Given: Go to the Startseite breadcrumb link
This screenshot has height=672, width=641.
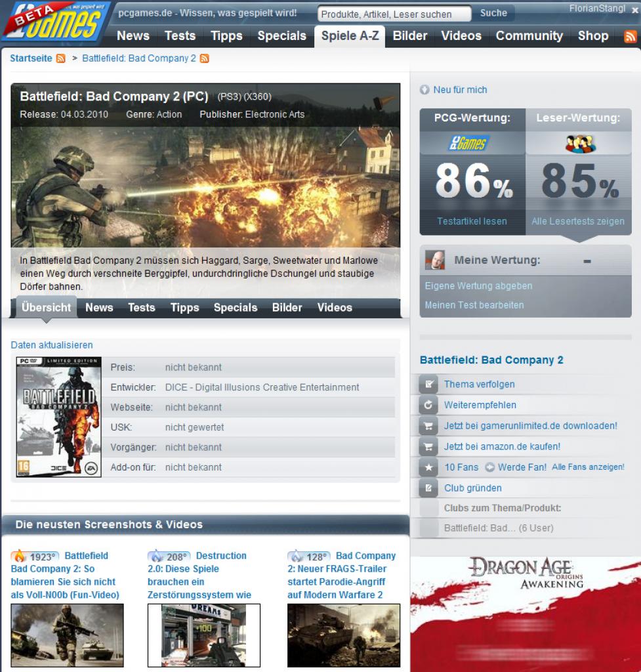Looking at the screenshot, I should point(31,58).
